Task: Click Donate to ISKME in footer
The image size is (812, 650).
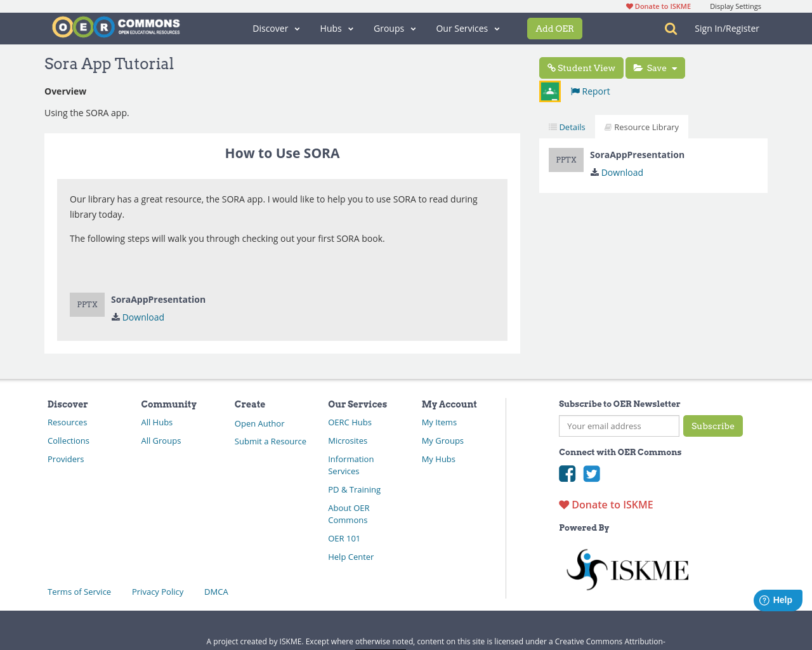Action: pos(606,505)
